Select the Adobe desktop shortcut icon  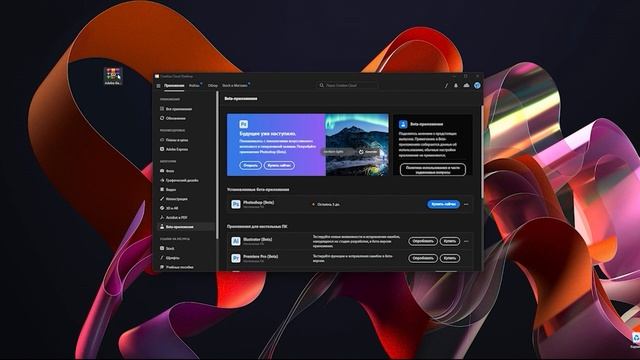[x=113, y=76]
